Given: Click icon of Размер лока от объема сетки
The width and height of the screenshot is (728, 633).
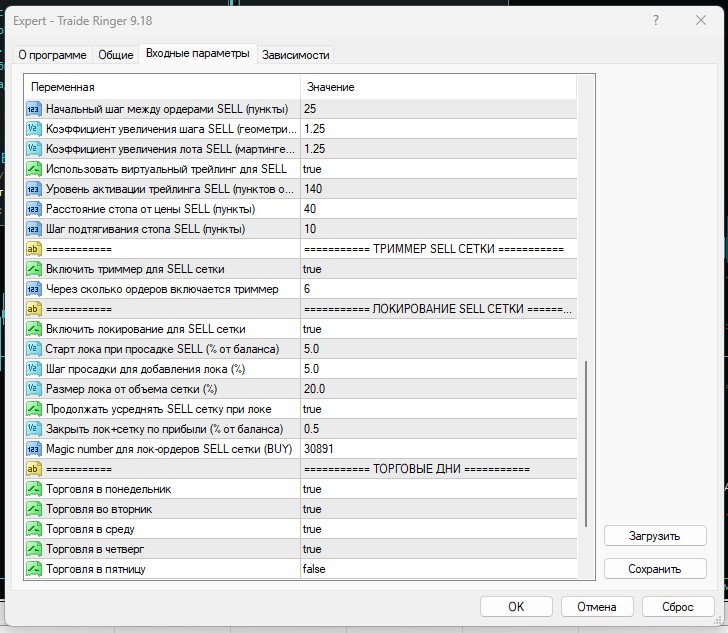Looking at the screenshot, I should click(34, 389).
